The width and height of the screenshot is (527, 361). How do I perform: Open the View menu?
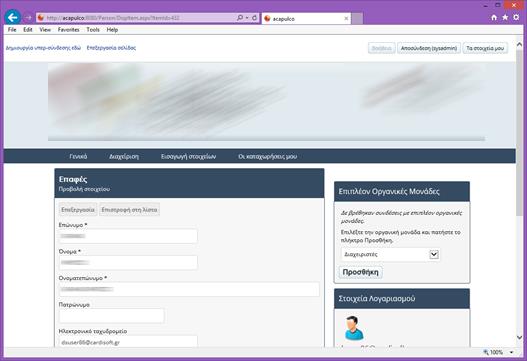click(x=45, y=30)
